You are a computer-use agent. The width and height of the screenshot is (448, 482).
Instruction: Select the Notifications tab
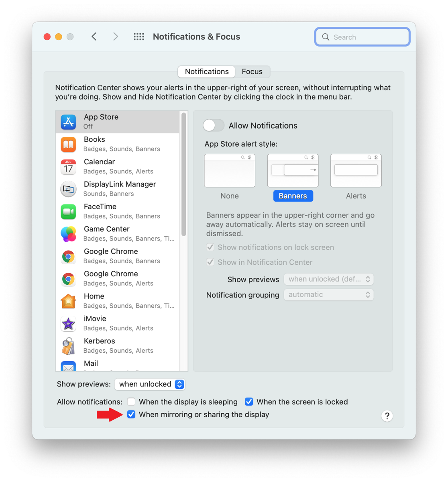206,71
